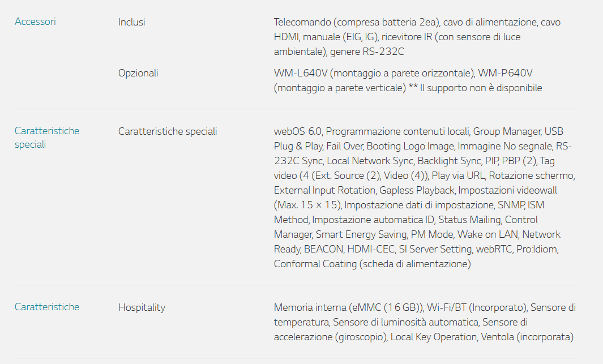
Task: Click the Opzionali row label
Action: pyautogui.click(x=138, y=73)
